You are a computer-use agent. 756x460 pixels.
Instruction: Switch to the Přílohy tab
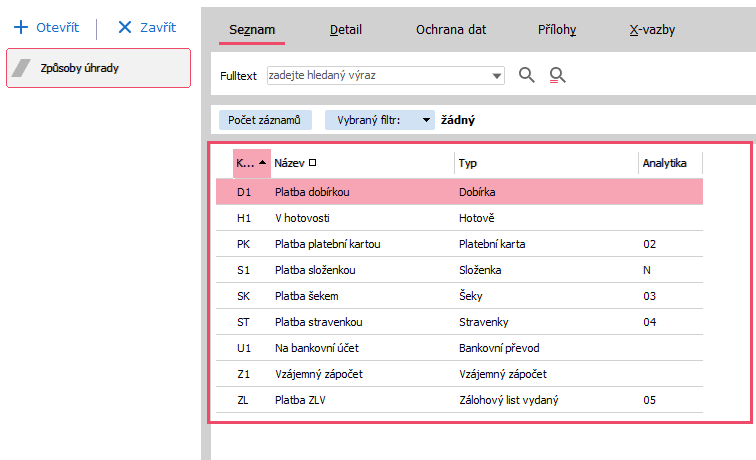tap(557, 30)
